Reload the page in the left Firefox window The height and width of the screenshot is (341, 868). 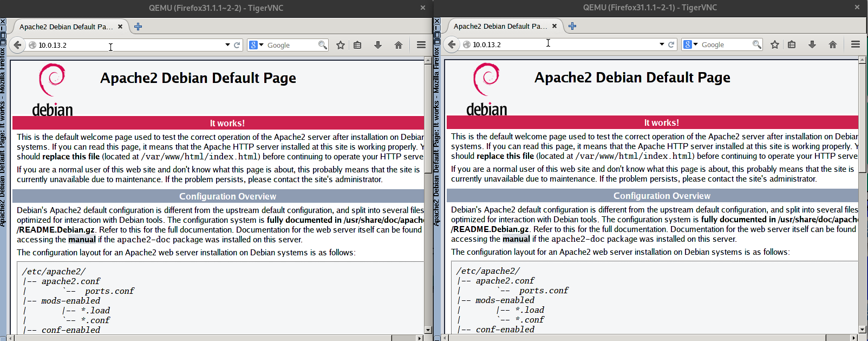pos(237,45)
